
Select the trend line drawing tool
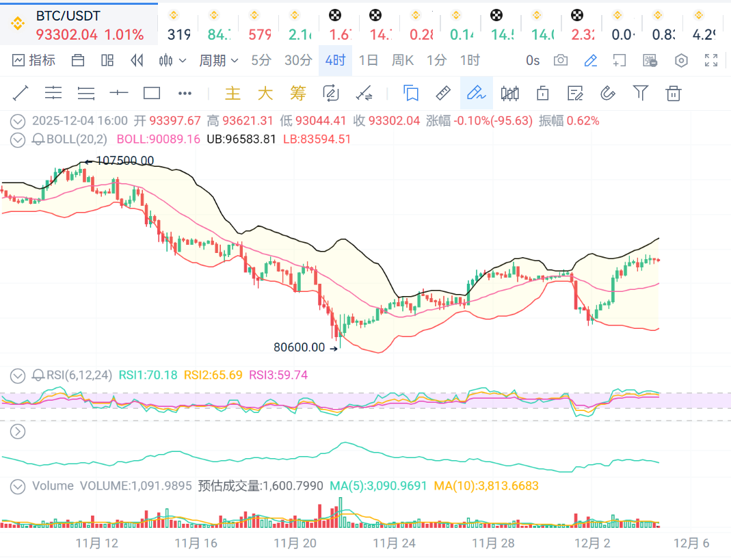pyautogui.click(x=21, y=93)
